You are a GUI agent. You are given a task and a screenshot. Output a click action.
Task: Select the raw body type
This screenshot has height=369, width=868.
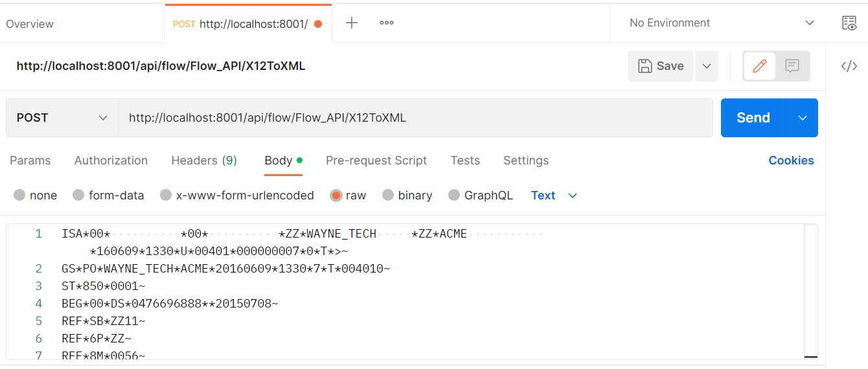(336, 196)
